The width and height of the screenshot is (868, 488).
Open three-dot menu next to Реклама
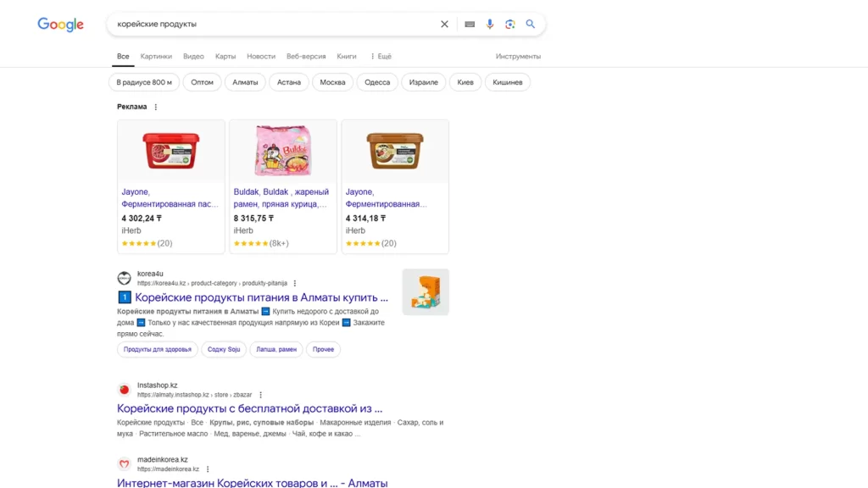pos(156,107)
